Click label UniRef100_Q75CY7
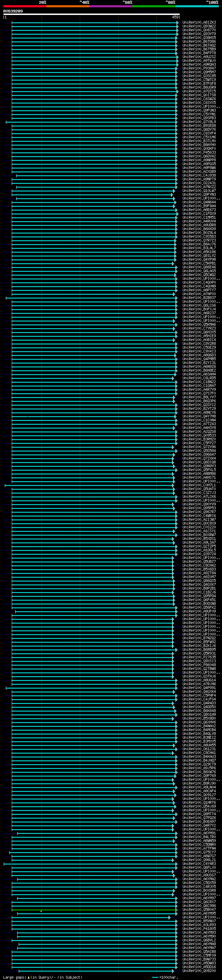 coord(199,852)
